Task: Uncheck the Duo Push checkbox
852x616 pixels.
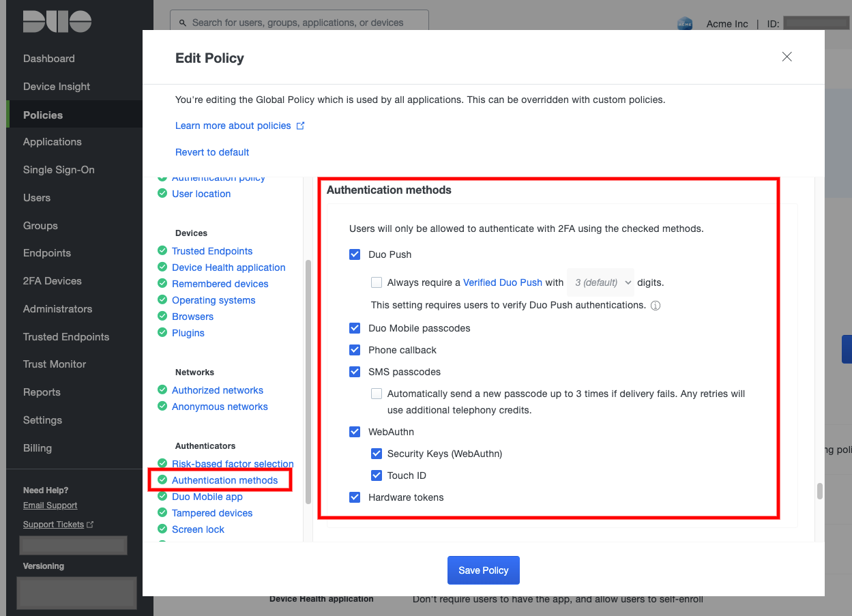Action: pos(355,254)
